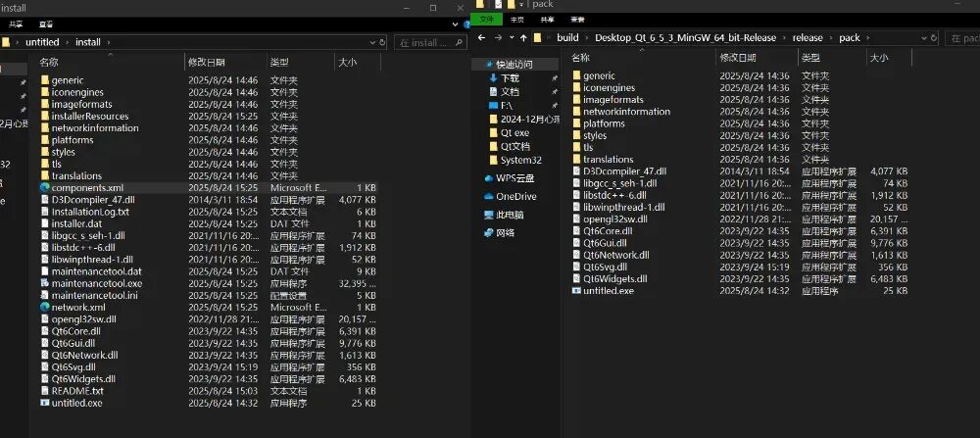Viewport: 980px width, 438px height.
Task: Open the green 文件 tab in pack window
Action: pos(486,20)
